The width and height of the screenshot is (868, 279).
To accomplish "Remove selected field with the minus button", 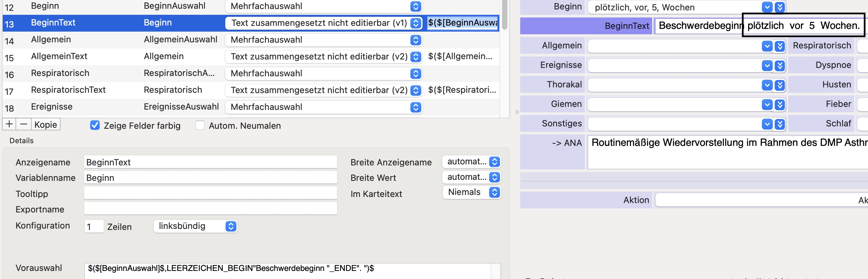I will (24, 124).
